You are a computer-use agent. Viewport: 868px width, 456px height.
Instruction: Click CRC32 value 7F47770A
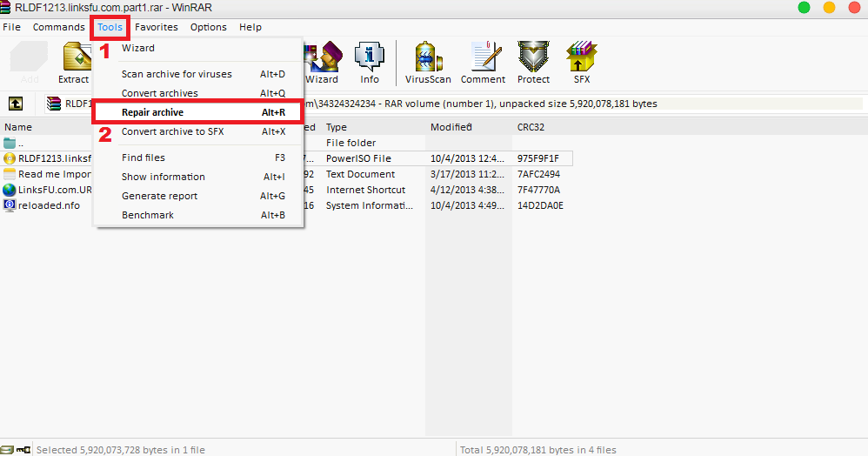click(x=538, y=190)
